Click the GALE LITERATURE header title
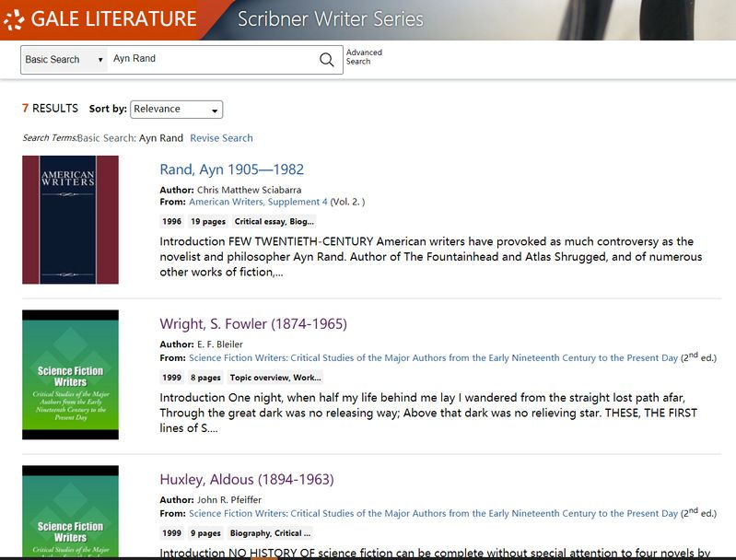 click(x=113, y=19)
